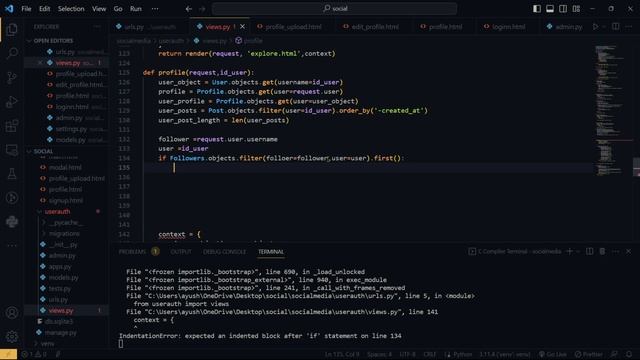Screen dimensions: 640x360
Task: Switch to the DEBUG CONSOLE panel tab
Action: click(x=224, y=251)
